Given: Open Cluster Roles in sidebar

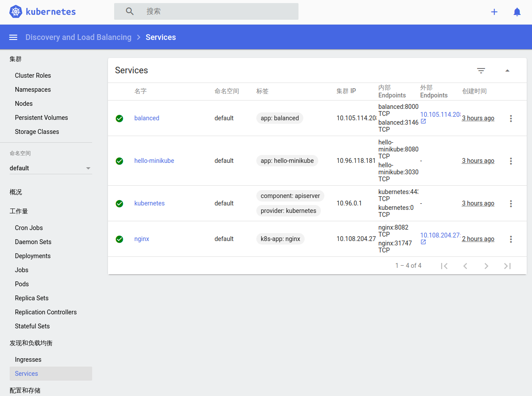Looking at the screenshot, I should tap(33, 76).
